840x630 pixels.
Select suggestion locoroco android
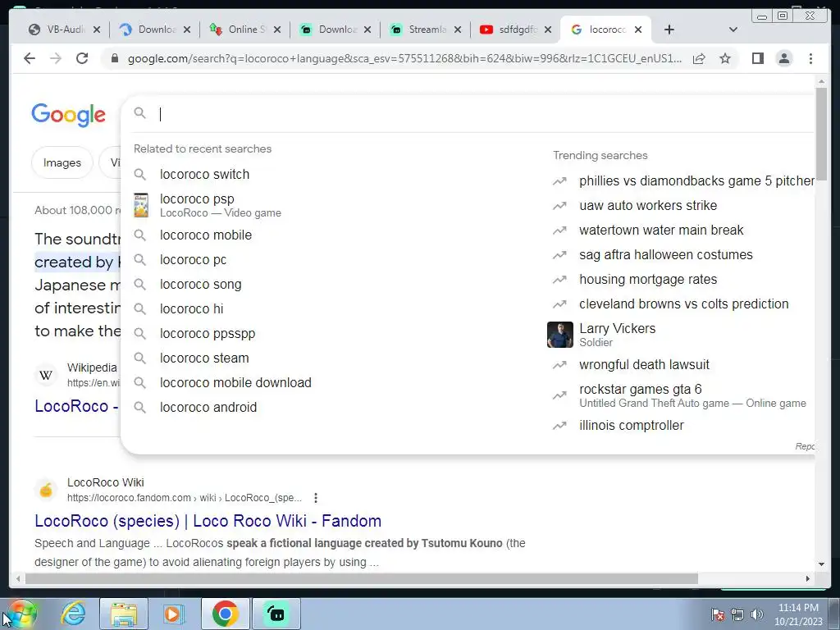(208, 408)
